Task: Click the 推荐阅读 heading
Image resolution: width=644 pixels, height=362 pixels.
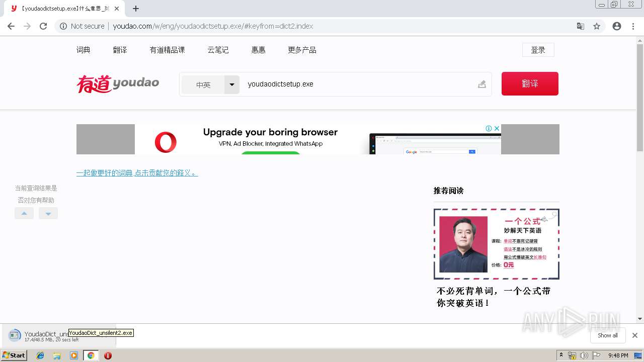Action: 448,191
